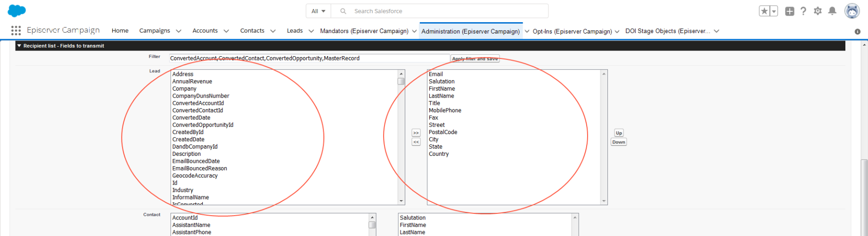The image size is (868, 236).
Task: Click the Global Actions plus icon
Action: 790,11
